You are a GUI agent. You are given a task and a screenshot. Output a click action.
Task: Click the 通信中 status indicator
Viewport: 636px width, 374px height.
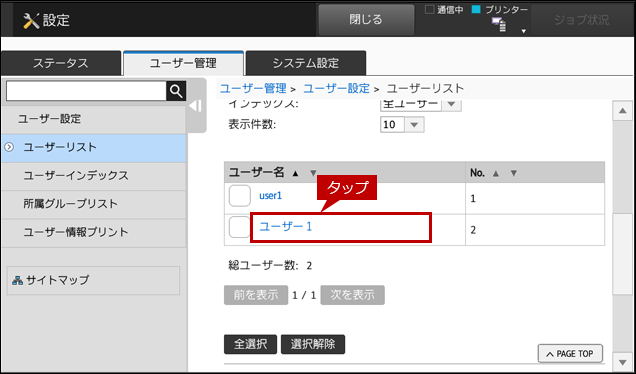pyautogui.click(x=444, y=10)
